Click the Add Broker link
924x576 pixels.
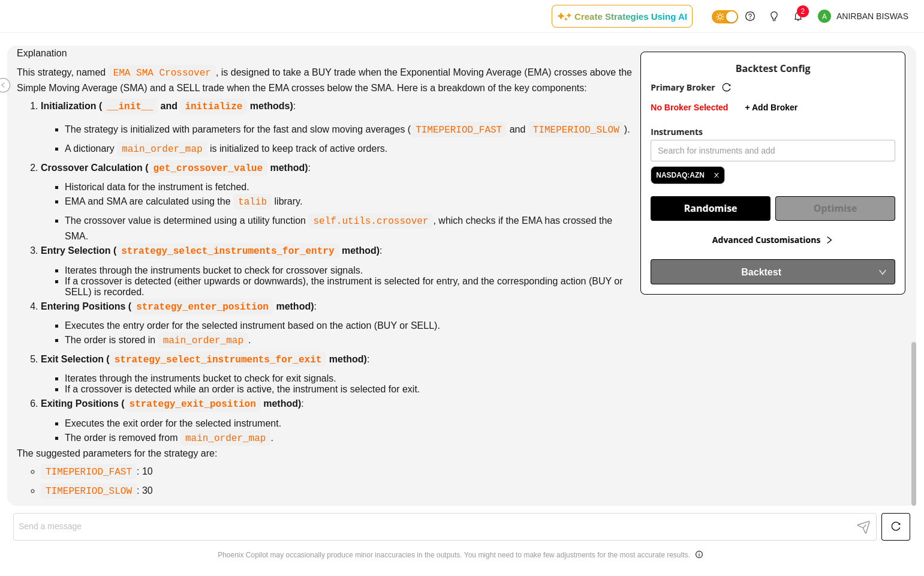click(x=771, y=107)
